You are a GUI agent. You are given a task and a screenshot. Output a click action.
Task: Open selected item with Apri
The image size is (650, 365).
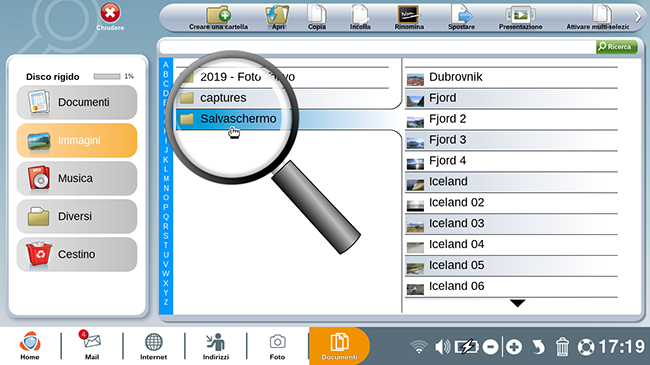[277, 18]
